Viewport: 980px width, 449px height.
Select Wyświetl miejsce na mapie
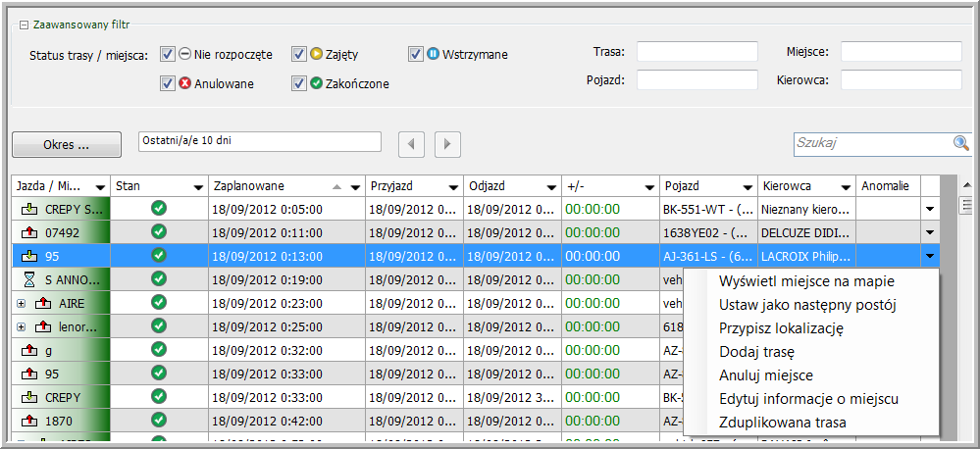tap(806, 281)
